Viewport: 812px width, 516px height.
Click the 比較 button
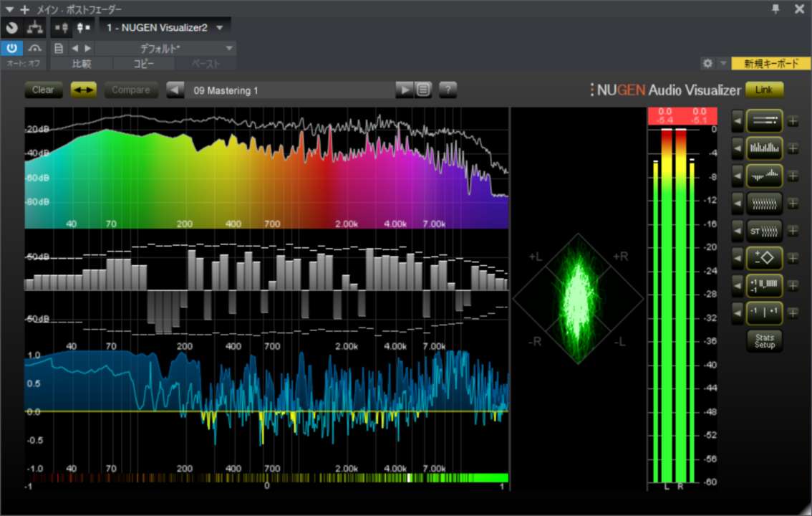tap(82, 64)
